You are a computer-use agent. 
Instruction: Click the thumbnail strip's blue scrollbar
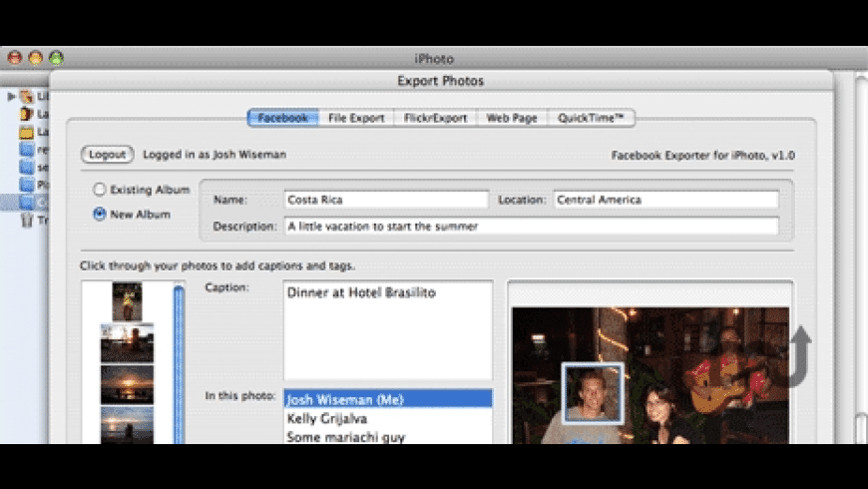[179, 365]
